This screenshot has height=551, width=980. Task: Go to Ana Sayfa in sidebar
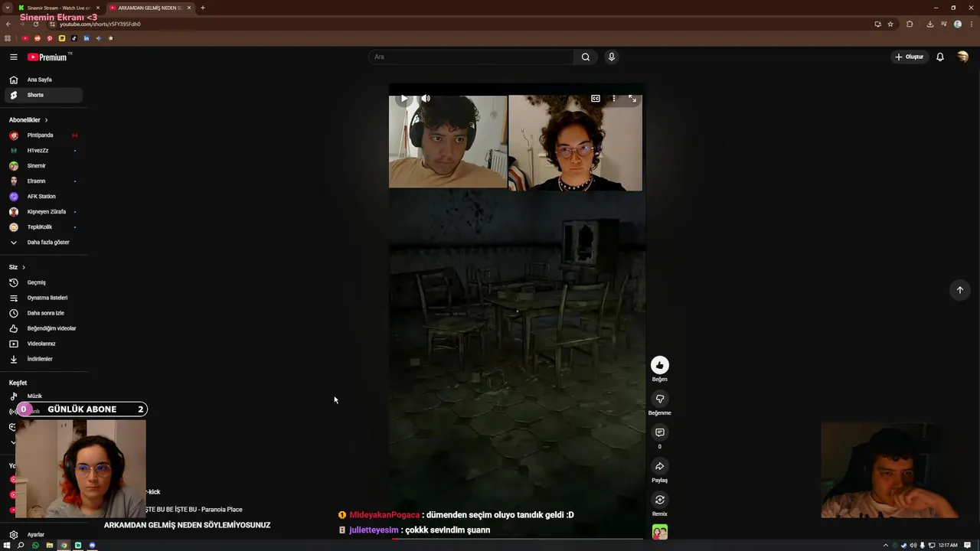44,80
